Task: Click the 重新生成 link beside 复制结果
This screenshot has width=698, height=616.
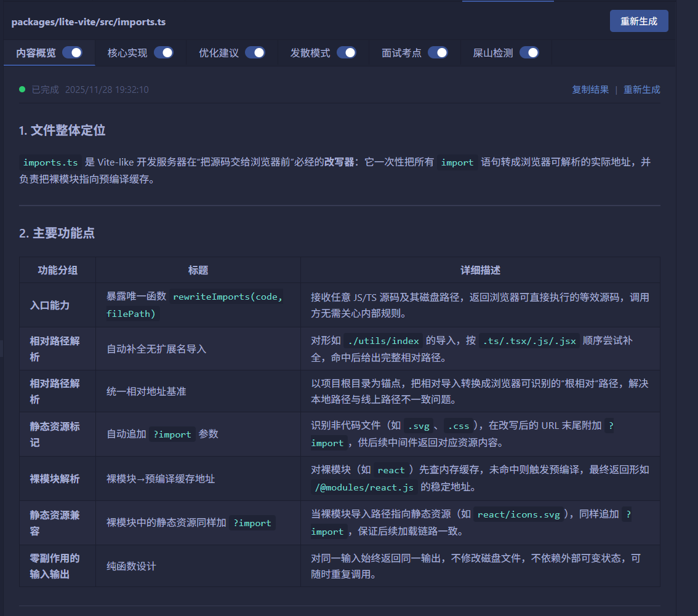Action: 642,89
